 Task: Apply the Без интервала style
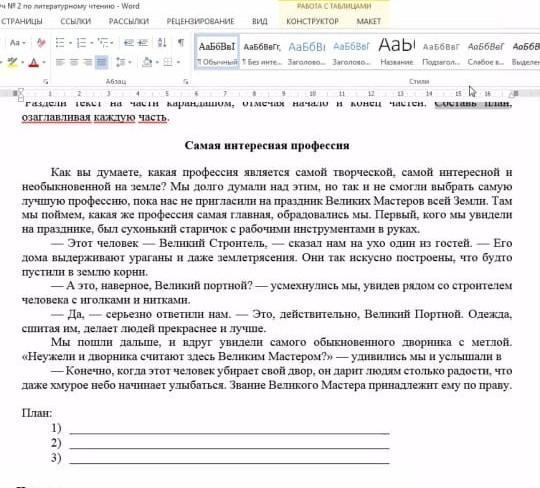pyautogui.click(x=262, y=52)
